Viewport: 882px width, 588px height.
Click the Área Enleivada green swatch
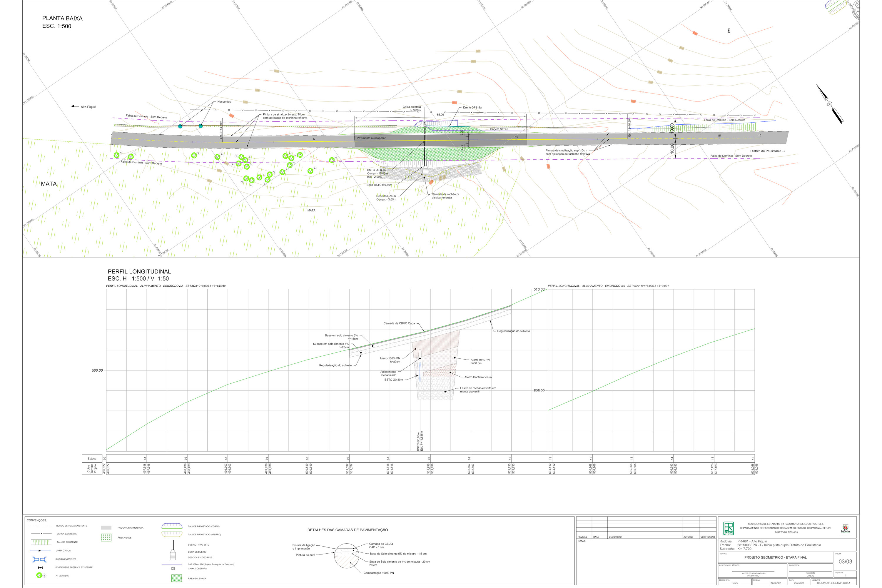tap(176, 578)
